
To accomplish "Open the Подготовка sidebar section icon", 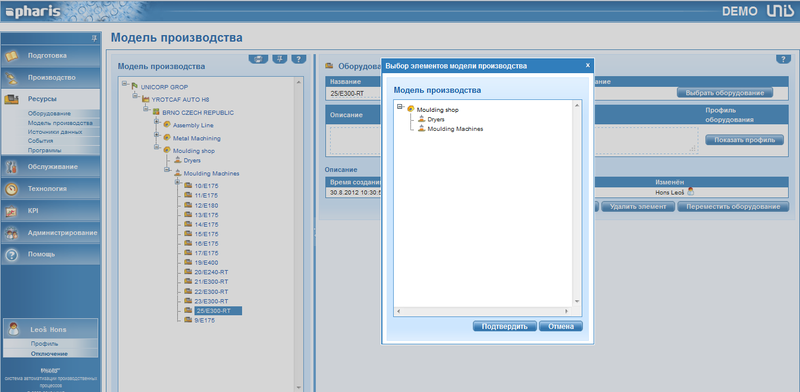I will 11,55.
